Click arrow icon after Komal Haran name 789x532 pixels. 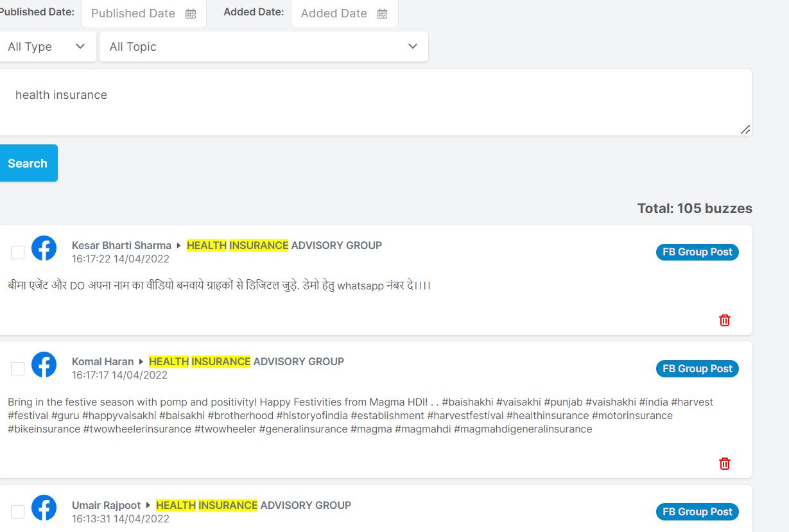141,362
